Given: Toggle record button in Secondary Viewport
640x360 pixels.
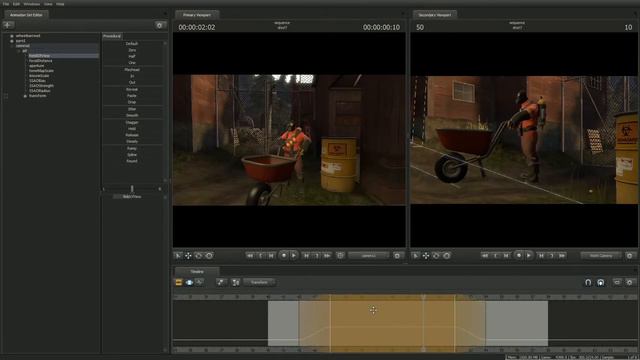Looking at the screenshot, I should pos(518,256).
